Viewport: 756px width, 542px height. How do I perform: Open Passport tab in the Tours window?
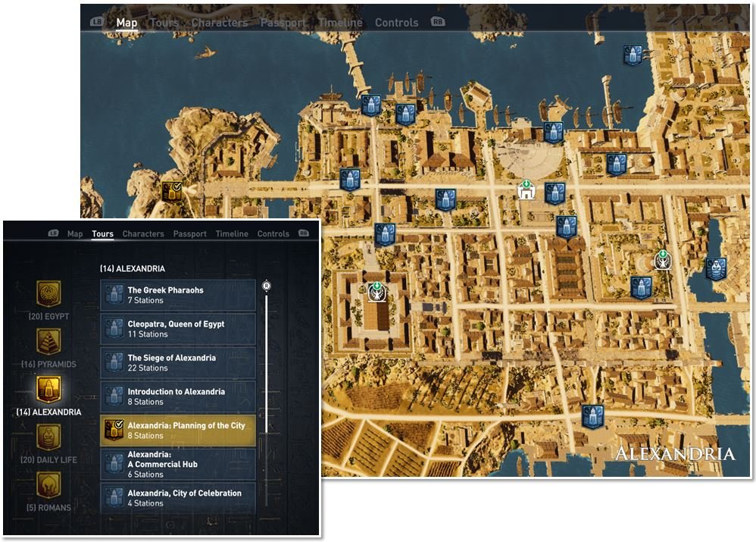[x=190, y=233]
